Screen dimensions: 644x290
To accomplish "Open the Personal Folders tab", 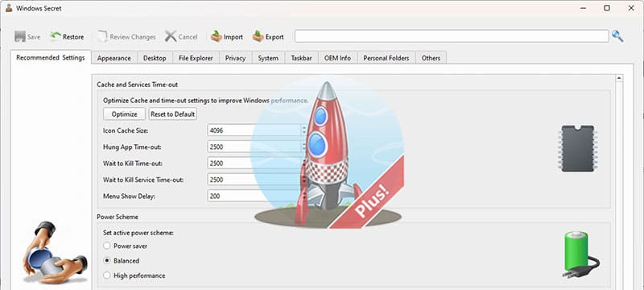I will coord(386,58).
